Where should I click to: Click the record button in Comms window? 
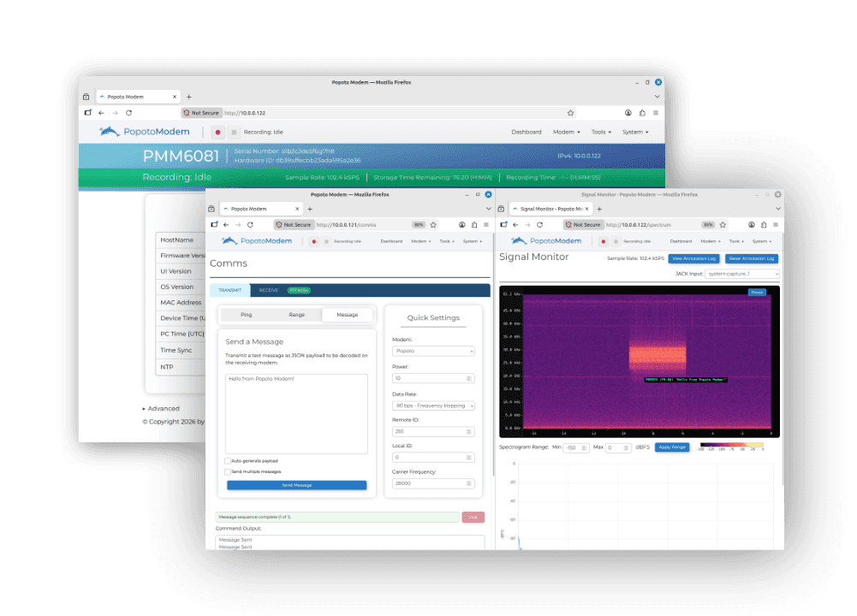pos(313,241)
